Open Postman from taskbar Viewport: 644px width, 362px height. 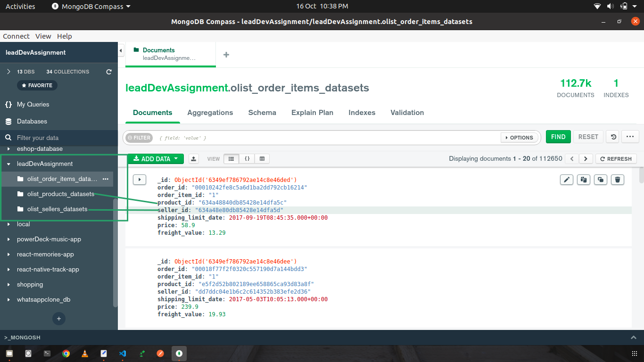click(x=160, y=353)
